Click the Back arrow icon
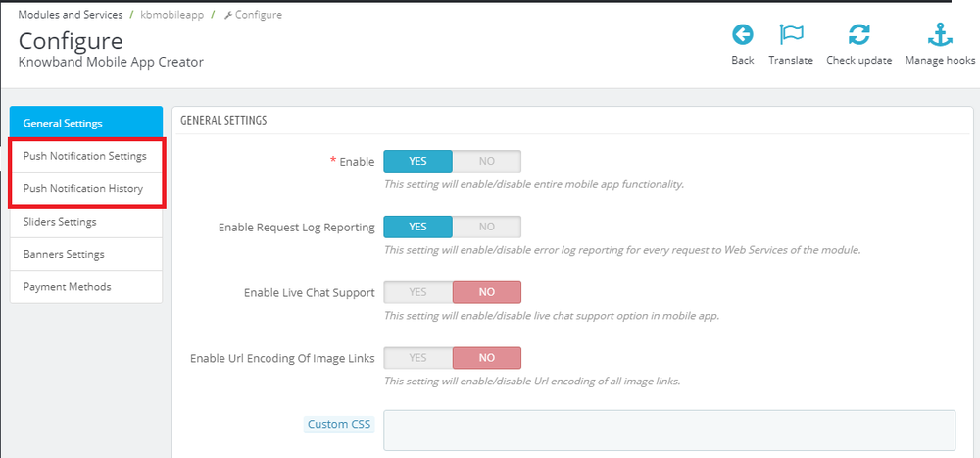980x458 pixels. coord(743,36)
